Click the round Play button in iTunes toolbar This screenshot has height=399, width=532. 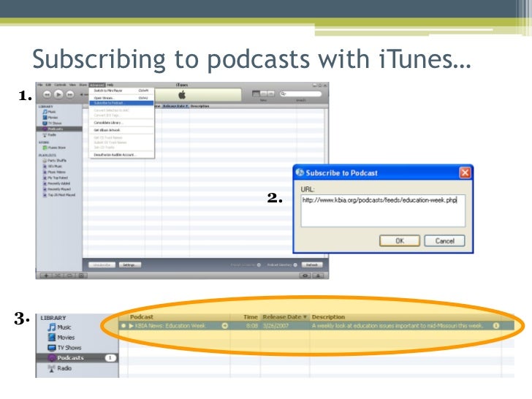(x=58, y=94)
